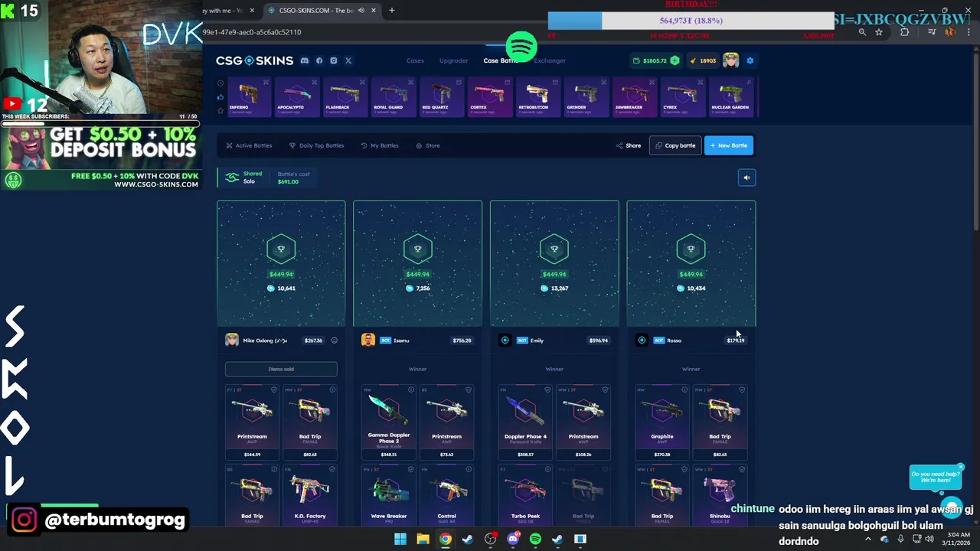Click info icon on Mike Oxlong's Bad Trip $82.63
980x551 pixels.
pyautogui.click(x=332, y=390)
